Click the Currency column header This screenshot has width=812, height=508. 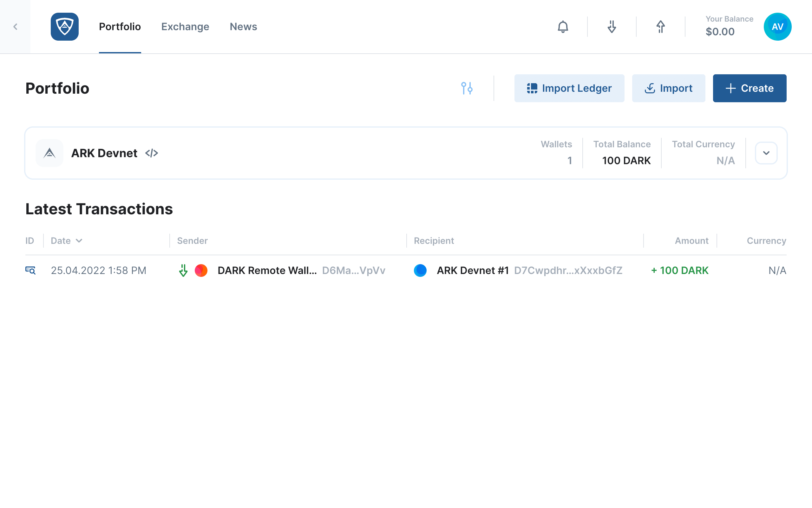[766, 241]
